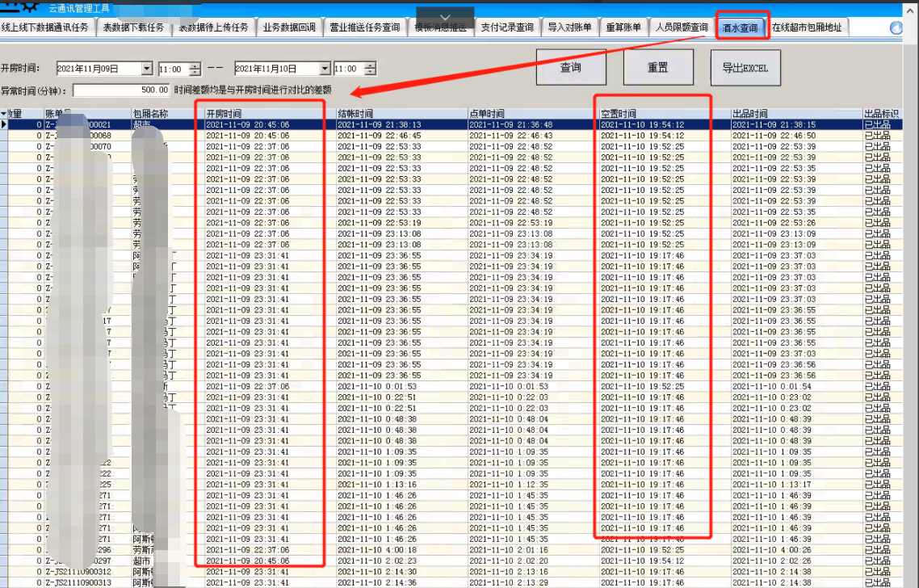
Task: Select the 重算账单 tab
Action: [x=623, y=27]
